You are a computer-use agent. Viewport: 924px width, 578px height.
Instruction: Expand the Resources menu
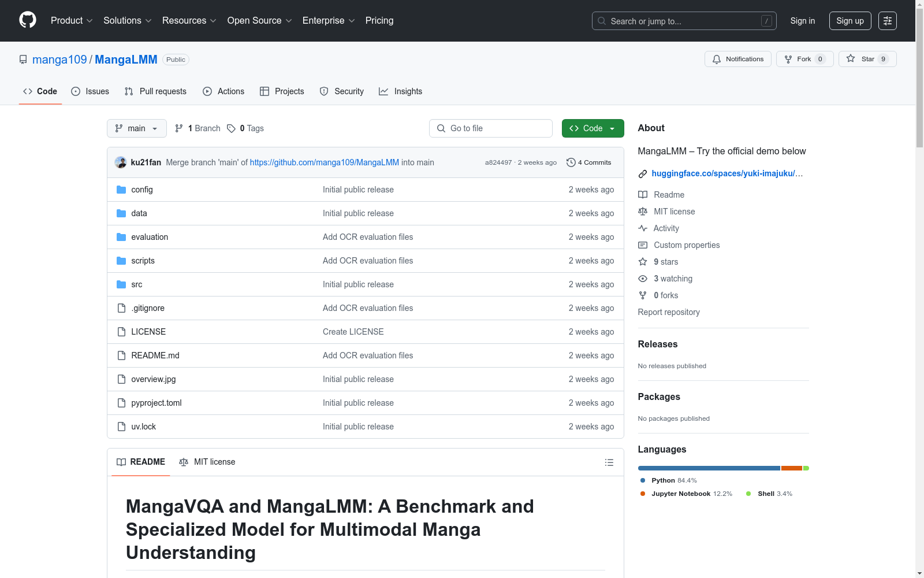tap(189, 20)
